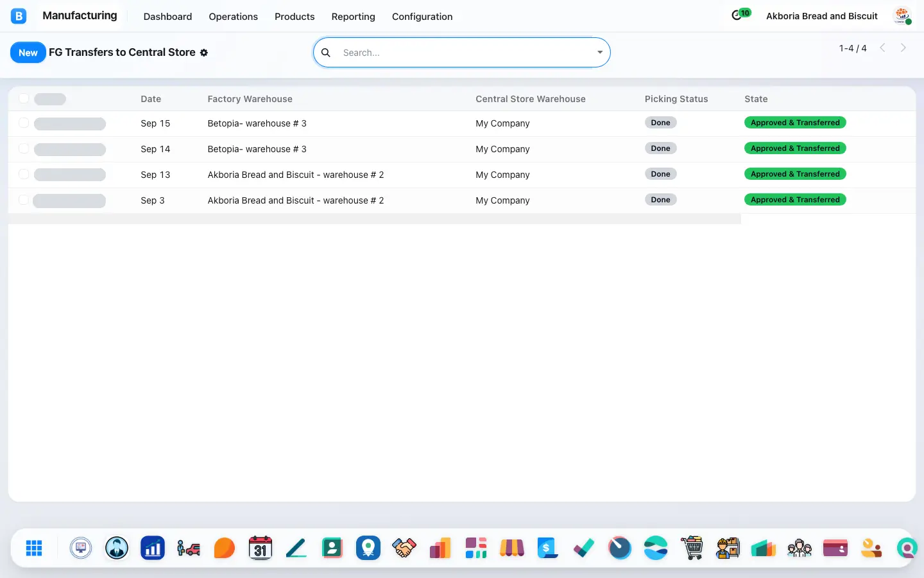
Task: Click the 1-4 / 4 pager counter
Action: (x=853, y=48)
